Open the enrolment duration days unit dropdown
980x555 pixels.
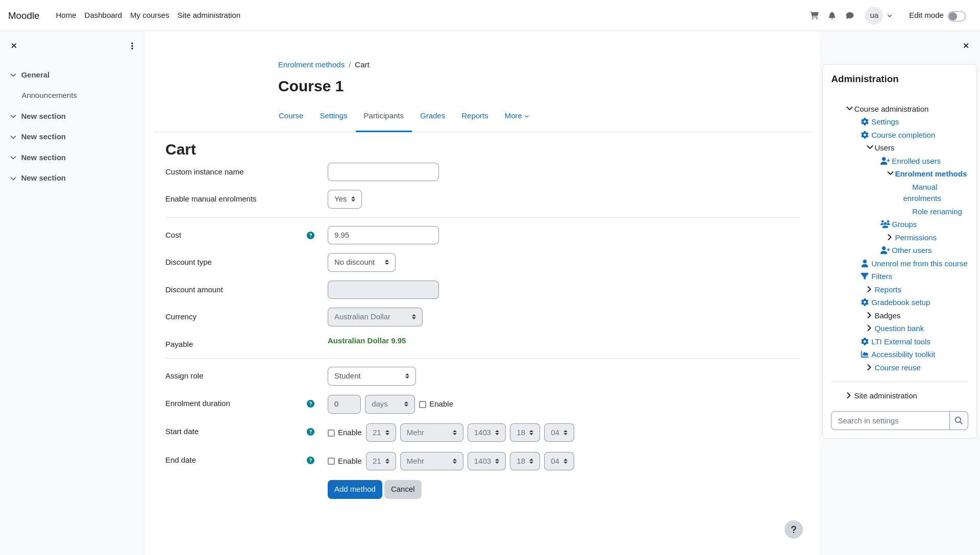tap(390, 404)
